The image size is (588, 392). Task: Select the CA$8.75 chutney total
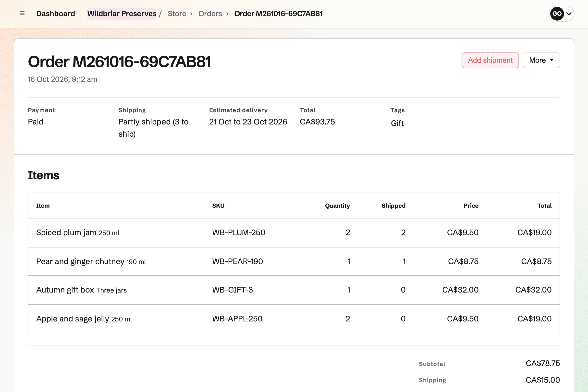pos(536,261)
